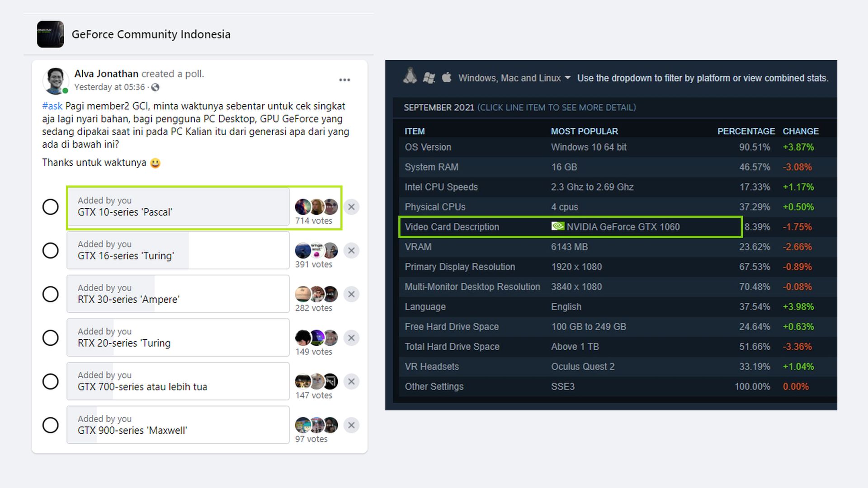Remove the GTX 10-series Pascal option
The height and width of the screenshot is (488, 868).
pyautogui.click(x=351, y=207)
